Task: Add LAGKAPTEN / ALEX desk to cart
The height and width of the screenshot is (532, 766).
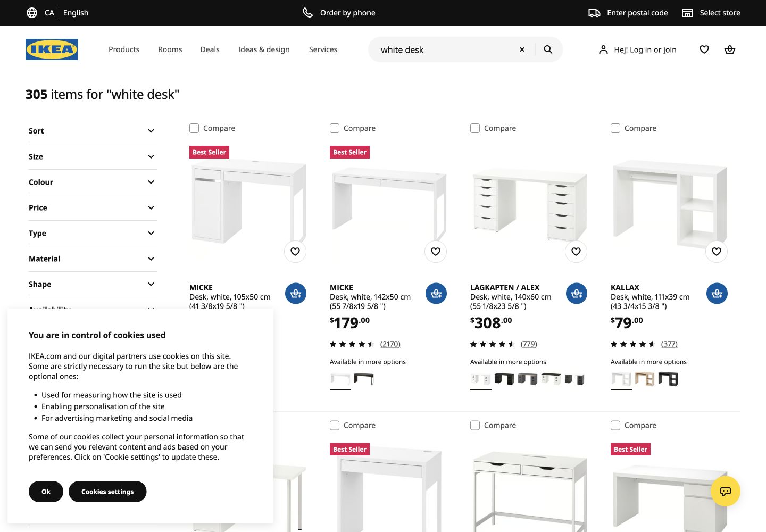Action: (x=577, y=293)
